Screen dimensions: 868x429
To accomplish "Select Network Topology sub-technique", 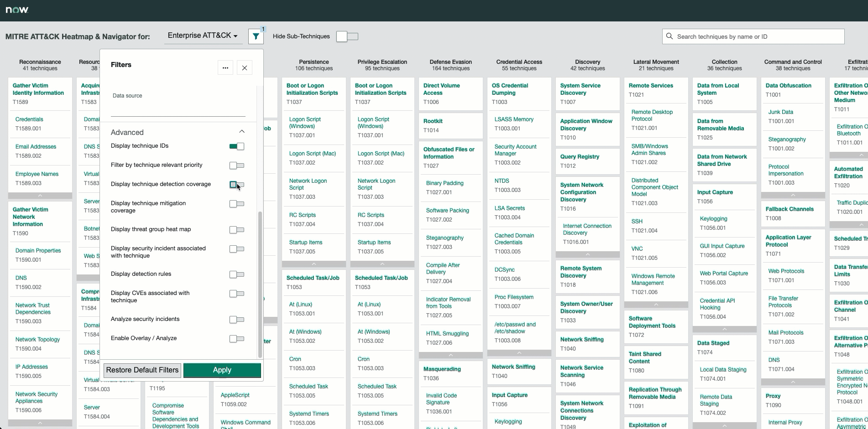I will pos(37,340).
